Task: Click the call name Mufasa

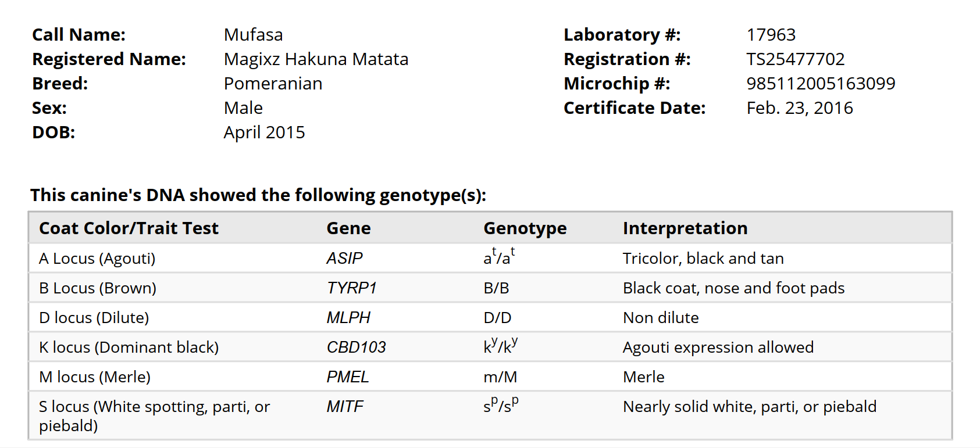Action: click(x=253, y=35)
